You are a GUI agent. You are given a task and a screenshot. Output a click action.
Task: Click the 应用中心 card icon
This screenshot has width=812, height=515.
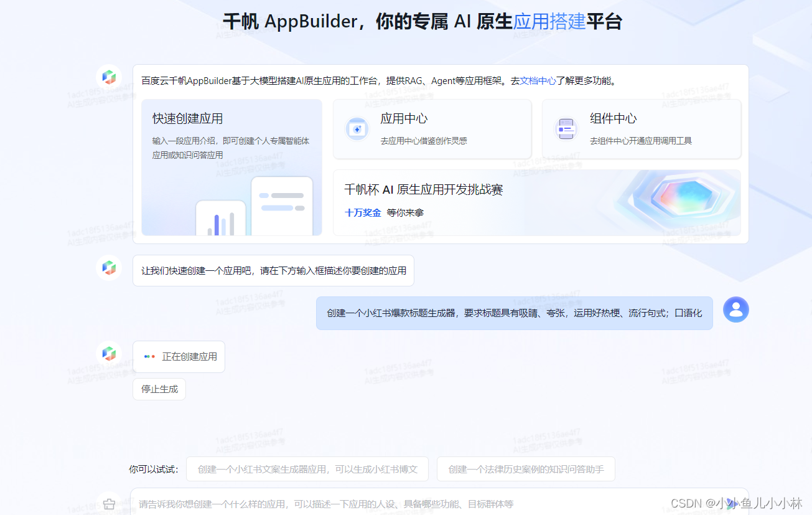(357, 129)
